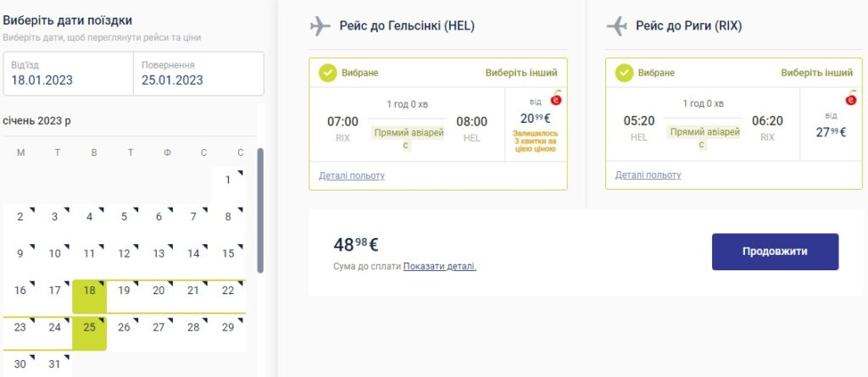Select the highlighted January 25 date

click(89, 327)
